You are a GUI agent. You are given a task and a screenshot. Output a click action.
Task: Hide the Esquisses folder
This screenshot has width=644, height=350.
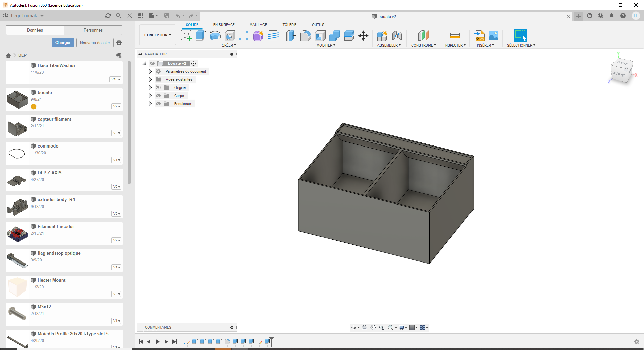pyautogui.click(x=158, y=104)
